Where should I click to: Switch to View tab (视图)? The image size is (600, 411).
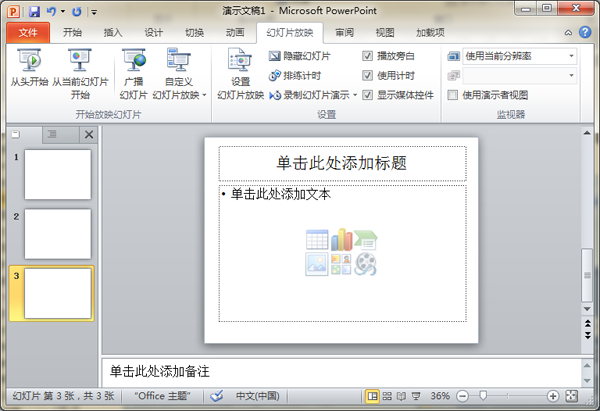(x=385, y=33)
